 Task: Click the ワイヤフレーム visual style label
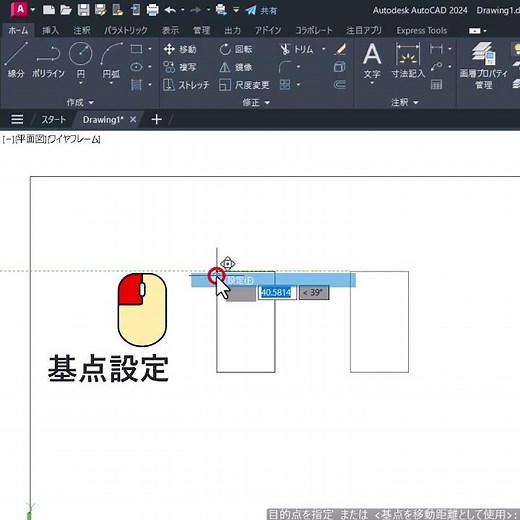(x=74, y=139)
